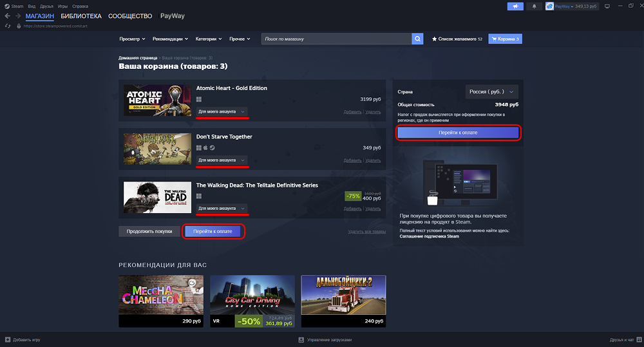
Task: Click Продолжить покупки button
Action: 149,231
